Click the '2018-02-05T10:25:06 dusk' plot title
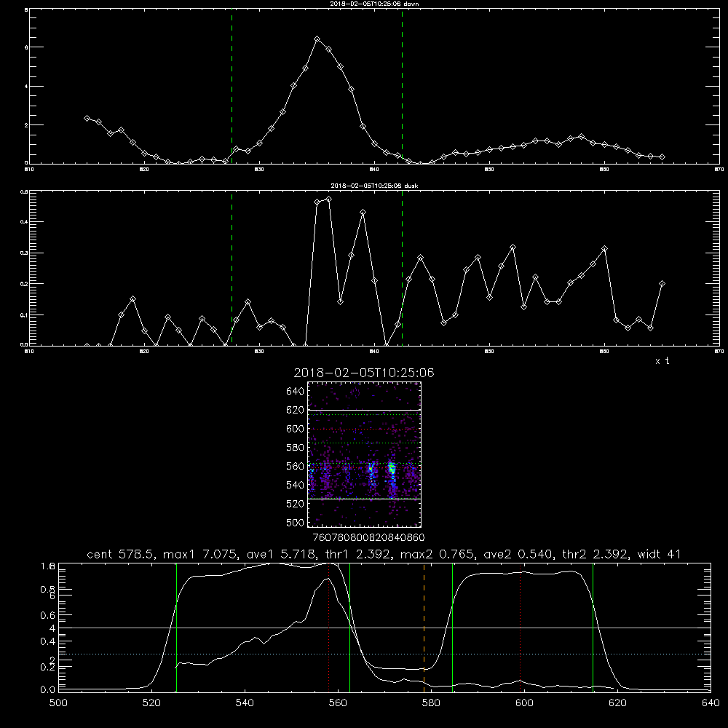Viewport: 728px width, 728px height. tap(374, 186)
